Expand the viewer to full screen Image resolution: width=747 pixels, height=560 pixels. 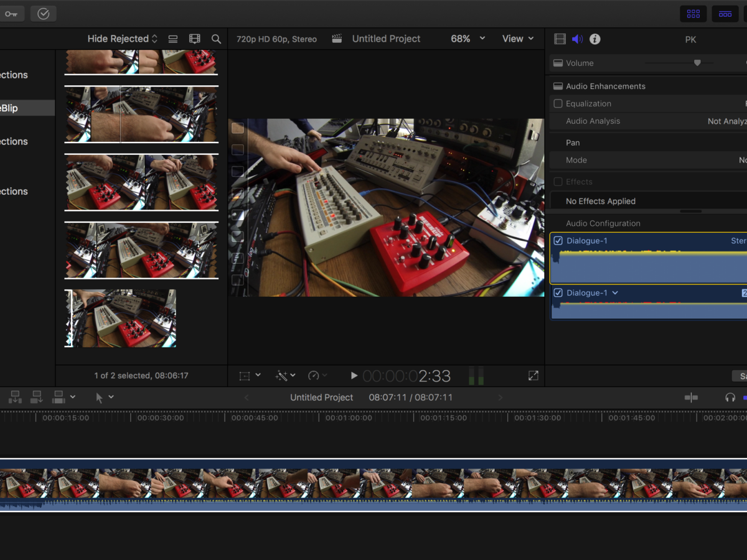tap(533, 376)
